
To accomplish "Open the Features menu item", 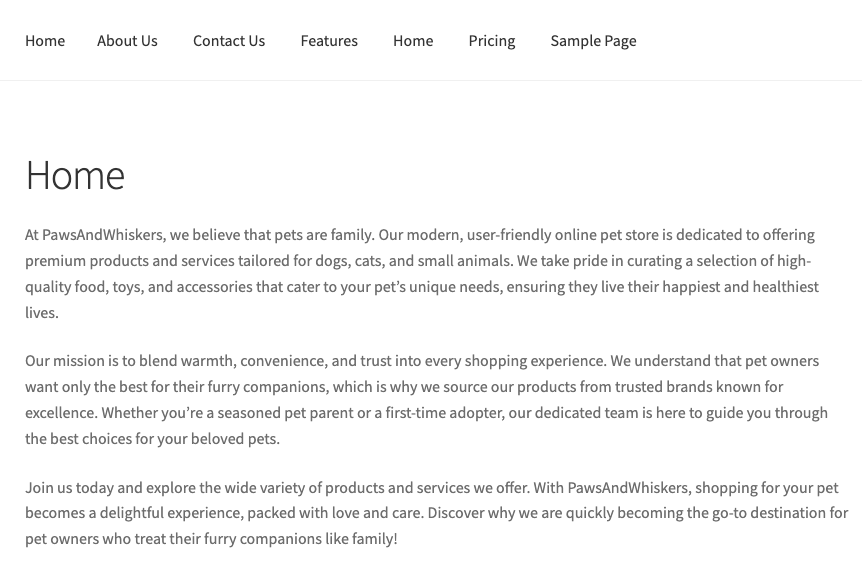I will point(329,41).
